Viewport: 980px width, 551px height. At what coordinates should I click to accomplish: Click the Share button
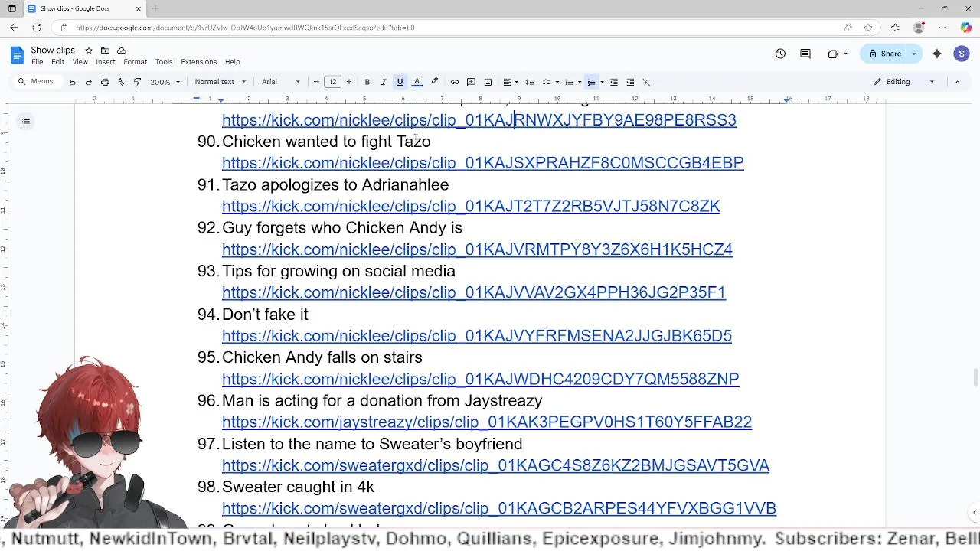[884, 54]
